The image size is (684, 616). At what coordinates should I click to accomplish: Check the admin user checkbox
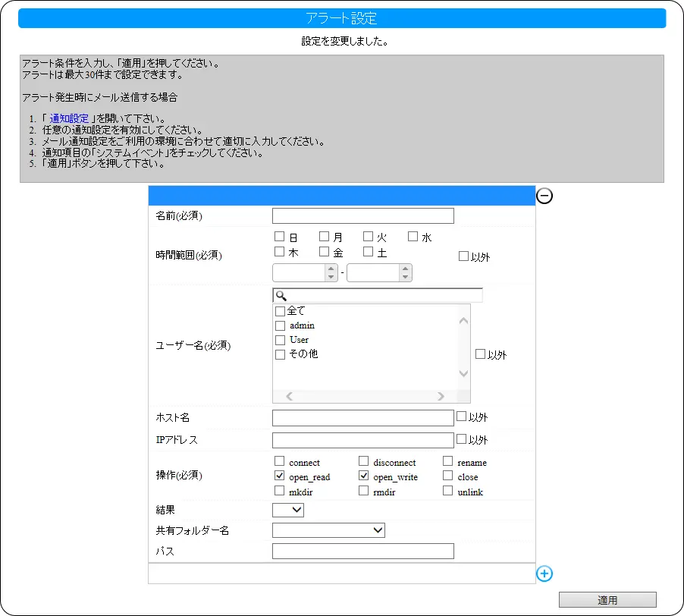coord(281,325)
